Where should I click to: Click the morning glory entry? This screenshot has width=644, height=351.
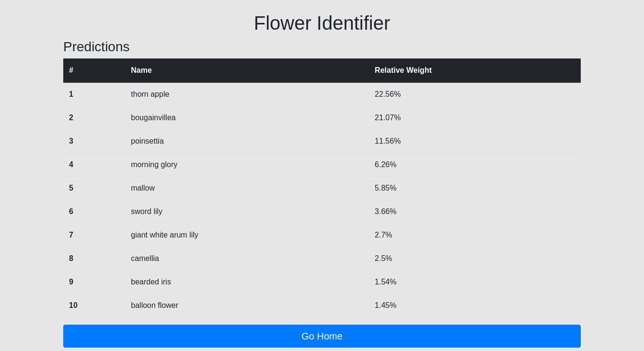(x=154, y=165)
